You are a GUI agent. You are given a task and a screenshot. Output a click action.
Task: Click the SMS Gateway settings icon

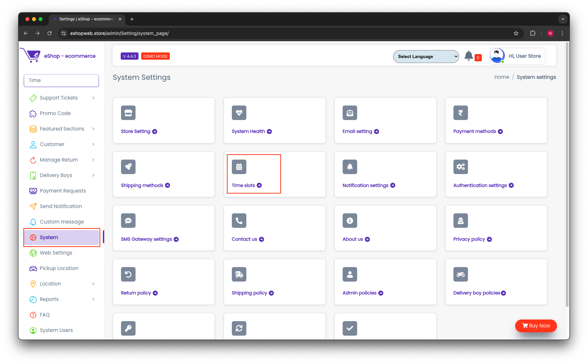[128, 221]
